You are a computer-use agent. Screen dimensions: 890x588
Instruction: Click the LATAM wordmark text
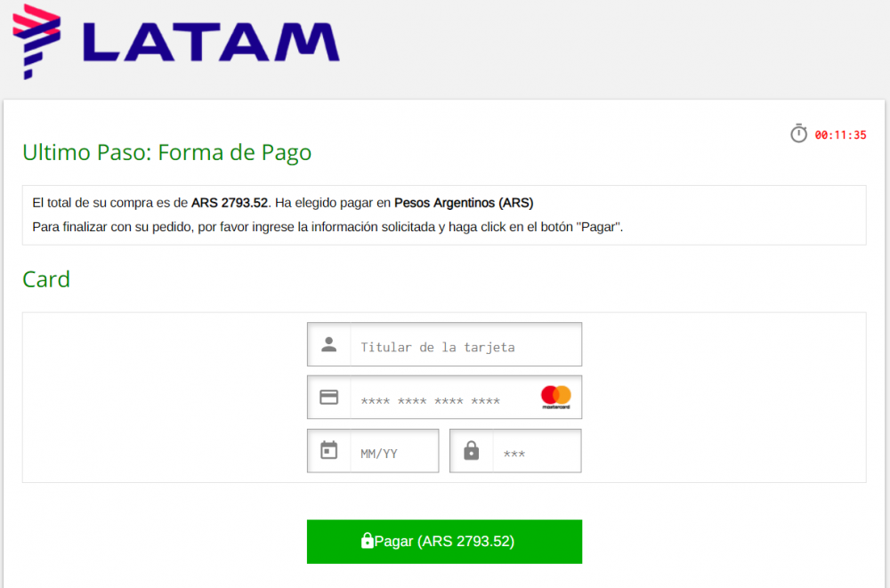pyautogui.click(x=211, y=42)
